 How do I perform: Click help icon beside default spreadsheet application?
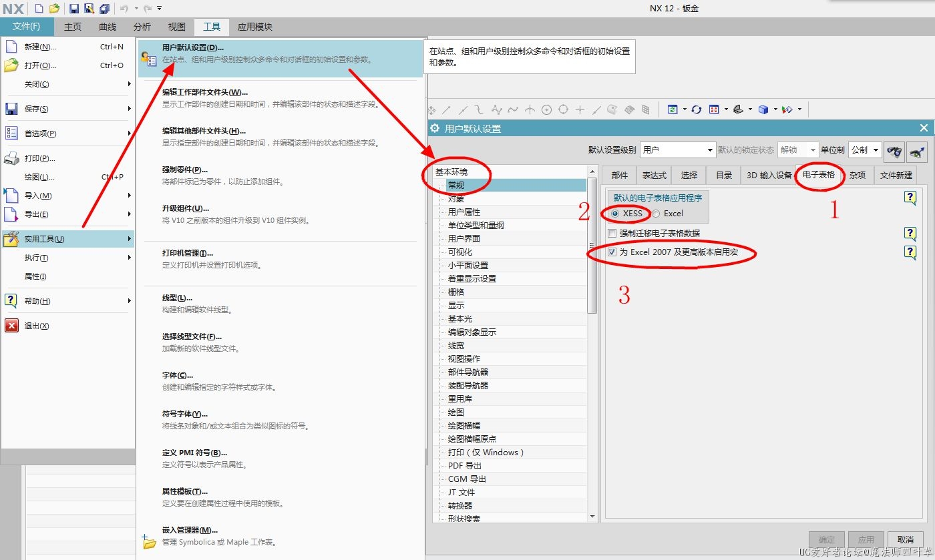pos(910,198)
